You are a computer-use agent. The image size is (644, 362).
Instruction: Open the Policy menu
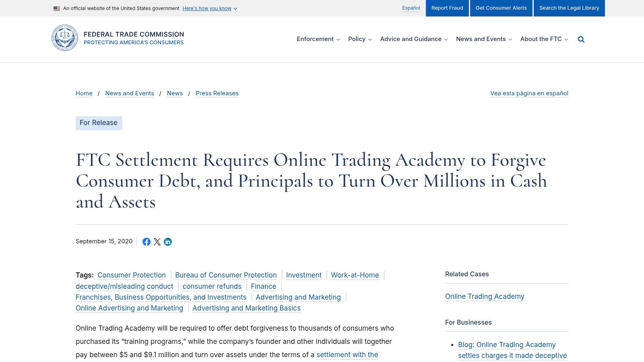click(x=360, y=39)
